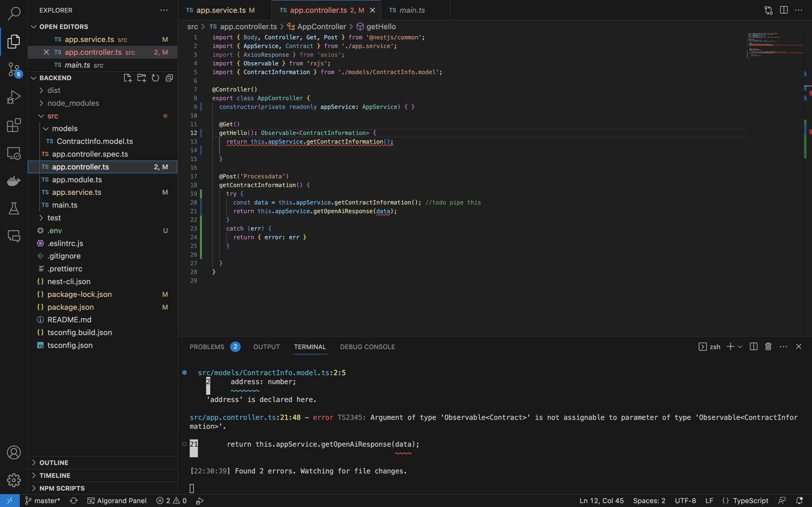
Task: Open the Testing flask icon
Action: pos(14,208)
